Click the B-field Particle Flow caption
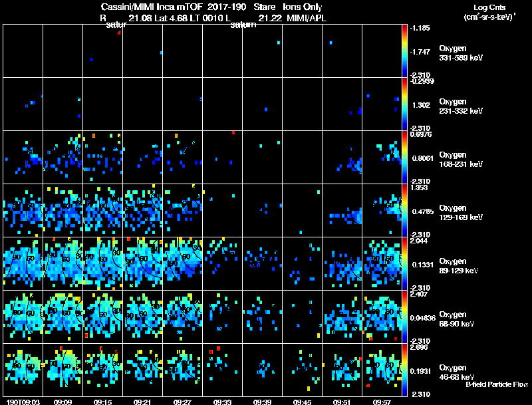 tap(497, 384)
